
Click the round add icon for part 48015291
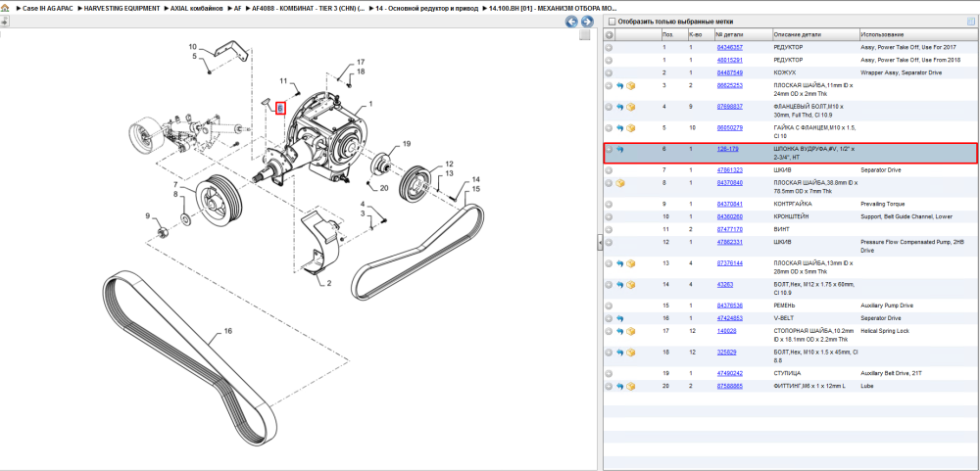[609, 60]
